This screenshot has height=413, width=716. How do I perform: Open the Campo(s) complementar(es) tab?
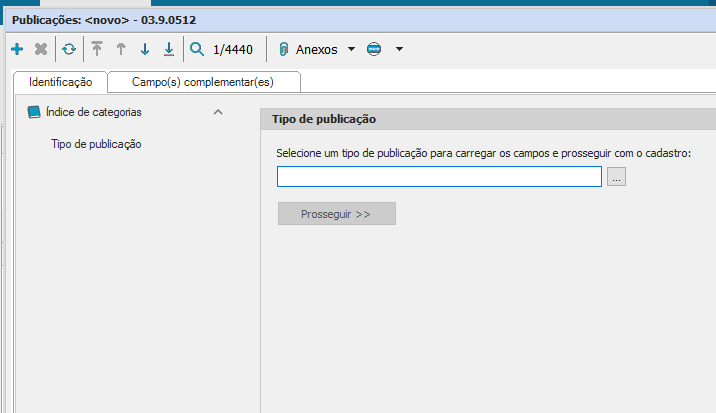pos(202,82)
